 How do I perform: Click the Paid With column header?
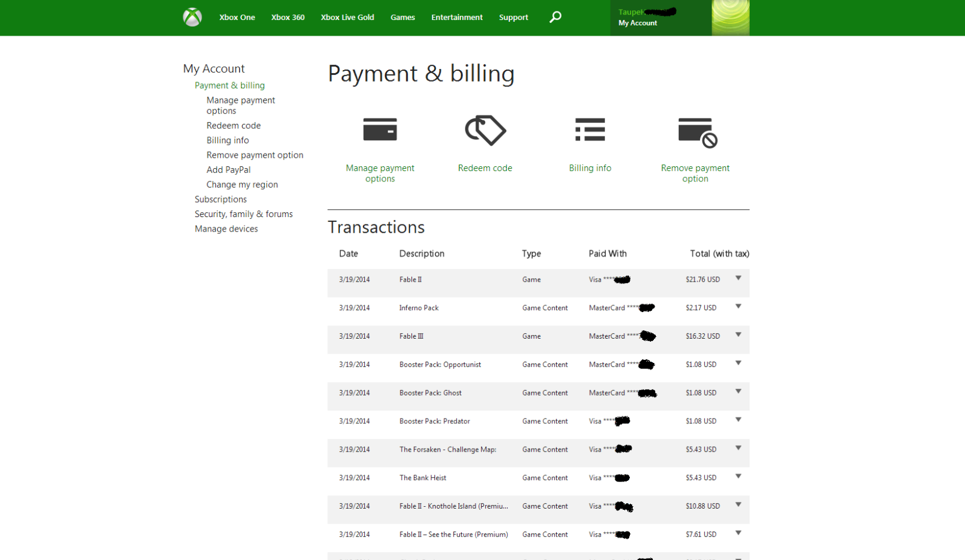click(607, 254)
